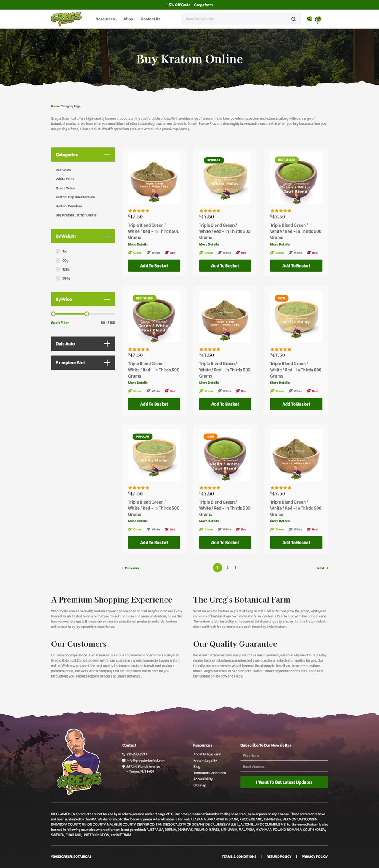
Task: Click the map pin icon by address
Action: [123, 767]
